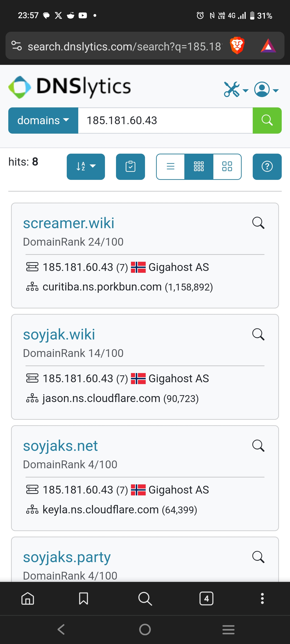Screen dimensions: 290x644
Task: Switch to compact grid view layout
Action: (x=199, y=167)
